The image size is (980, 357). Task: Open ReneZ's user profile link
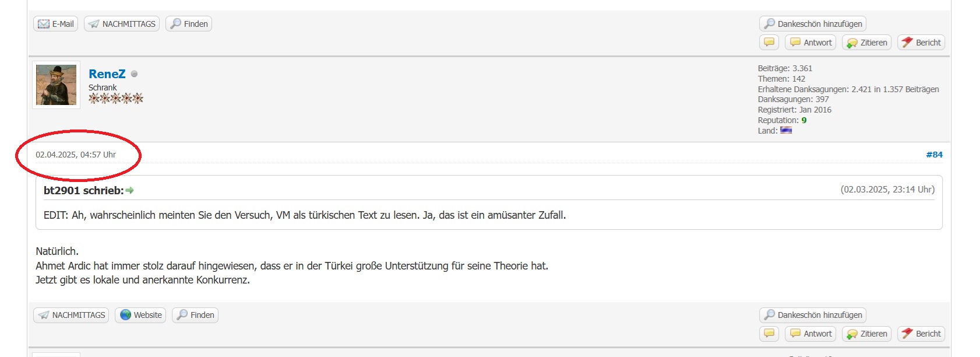tap(107, 74)
